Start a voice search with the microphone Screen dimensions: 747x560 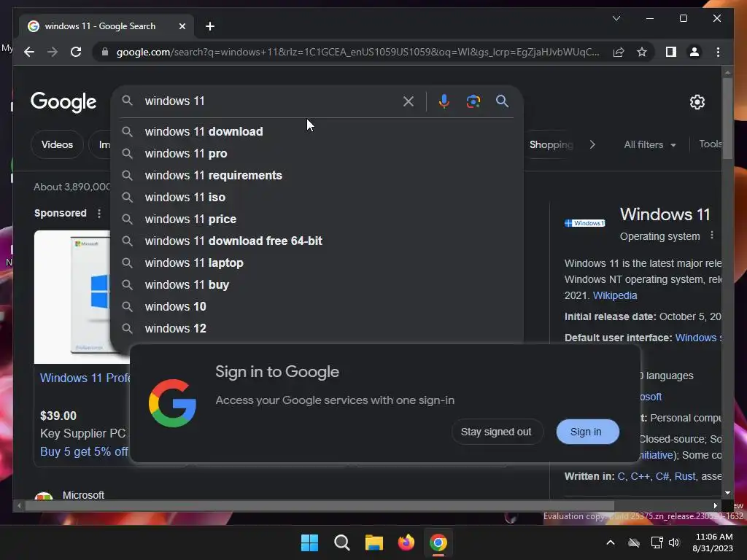click(444, 101)
